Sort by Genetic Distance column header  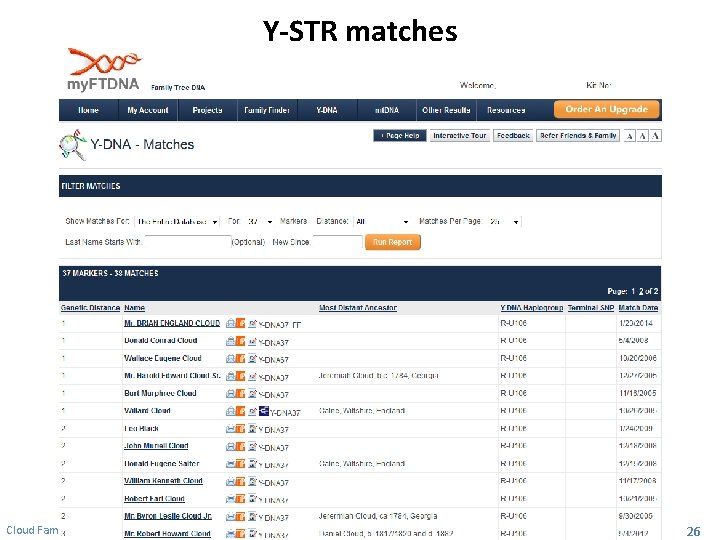[x=90, y=308]
